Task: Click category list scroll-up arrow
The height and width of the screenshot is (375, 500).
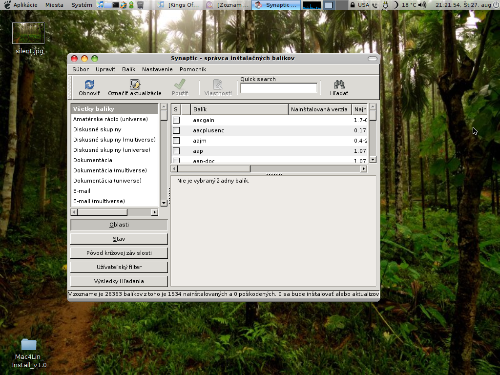Action: (164, 107)
